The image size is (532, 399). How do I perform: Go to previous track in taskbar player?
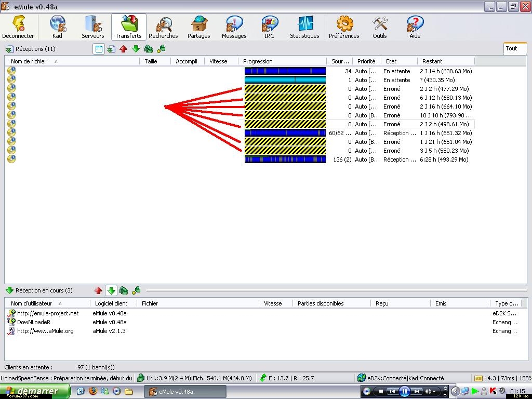(x=392, y=392)
